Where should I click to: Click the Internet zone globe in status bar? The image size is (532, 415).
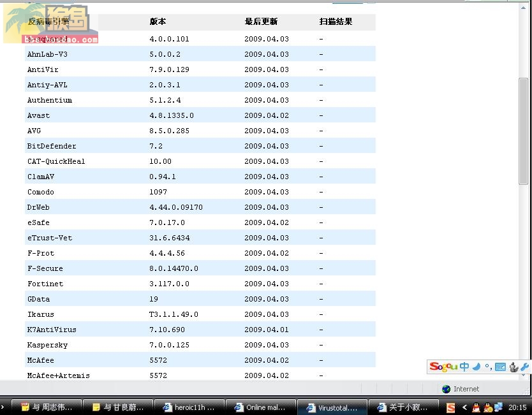coord(446,390)
